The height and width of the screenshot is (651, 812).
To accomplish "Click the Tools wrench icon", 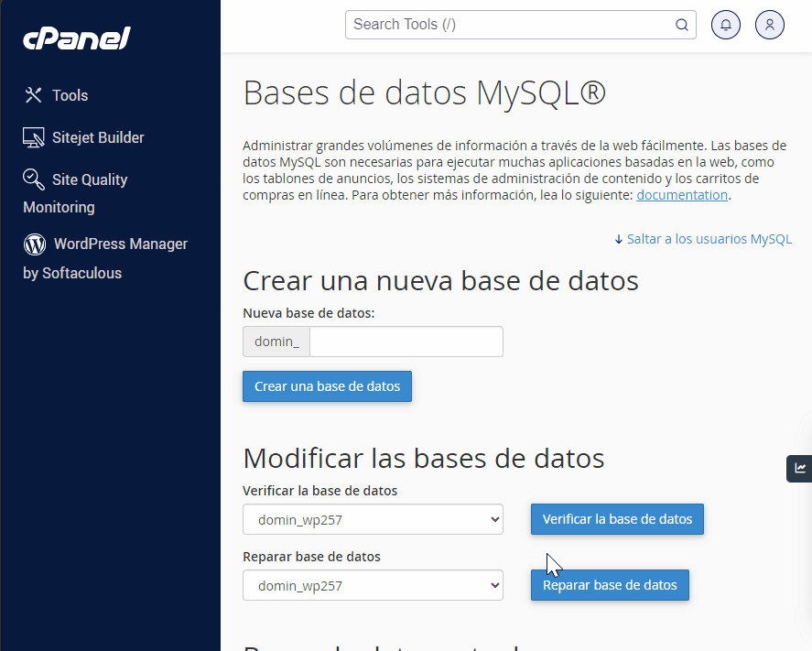I will 33,95.
